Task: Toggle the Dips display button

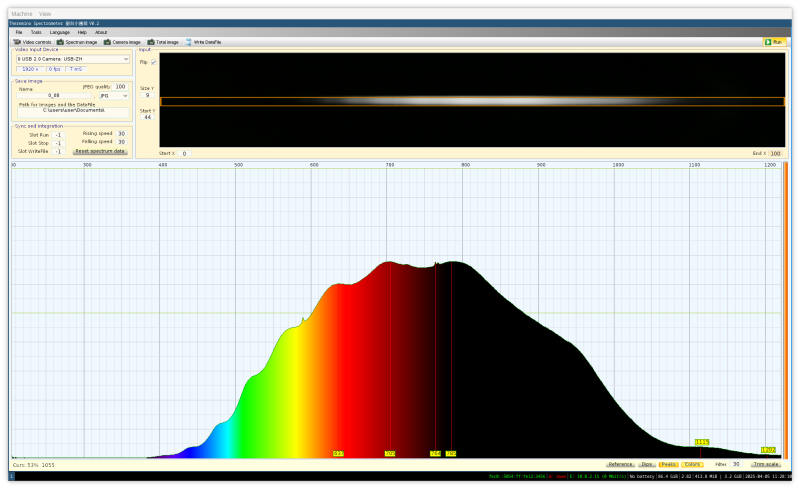Action: pyautogui.click(x=647, y=464)
